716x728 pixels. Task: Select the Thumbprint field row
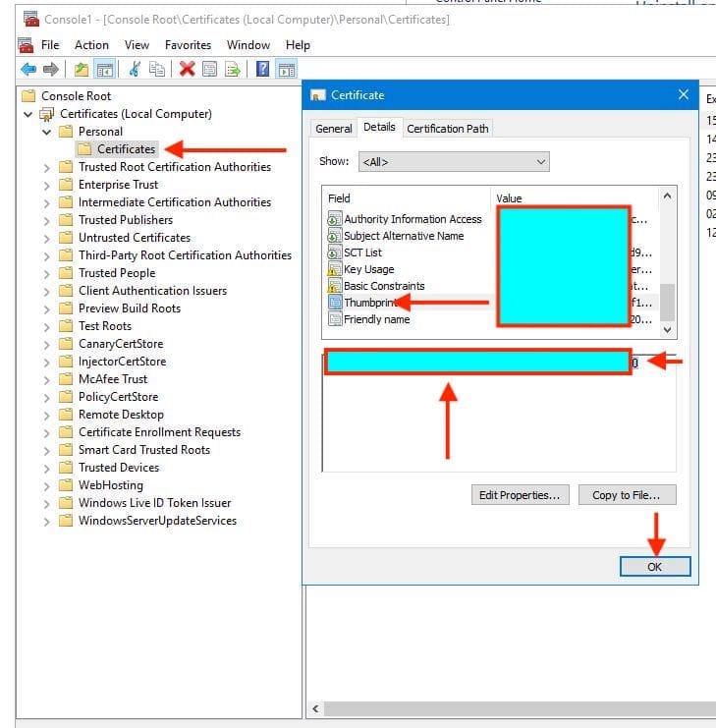coord(367,303)
